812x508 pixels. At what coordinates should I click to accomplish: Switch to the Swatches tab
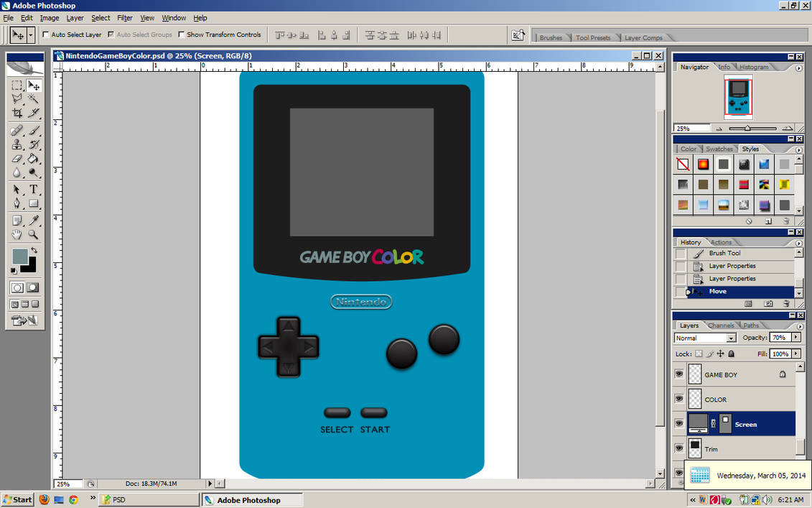(x=719, y=149)
